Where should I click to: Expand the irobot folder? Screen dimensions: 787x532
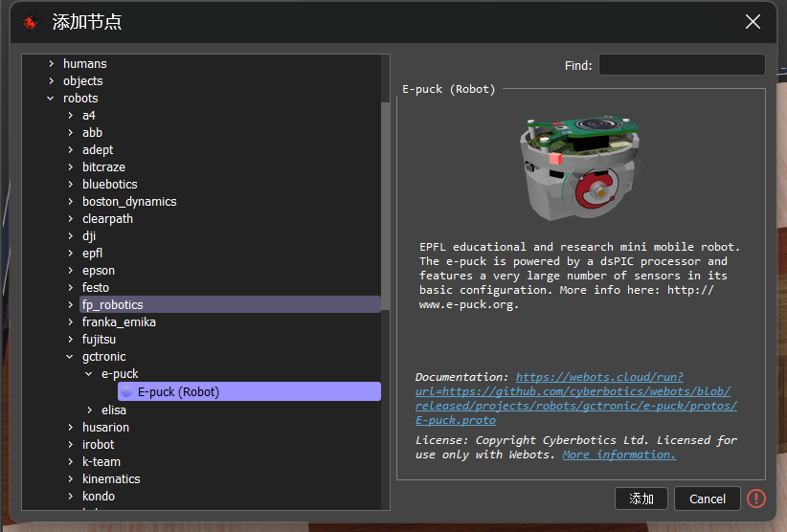pyautogui.click(x=70, y=444)
